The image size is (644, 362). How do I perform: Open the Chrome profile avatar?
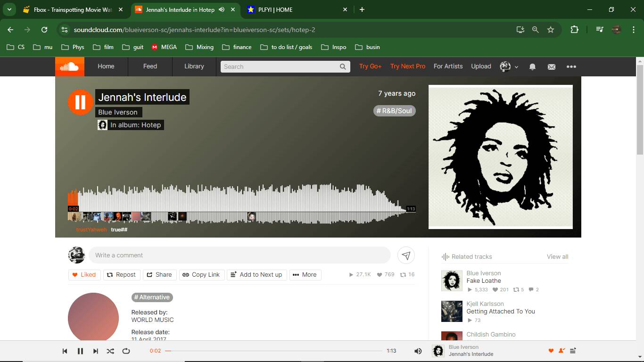point(616,30)
